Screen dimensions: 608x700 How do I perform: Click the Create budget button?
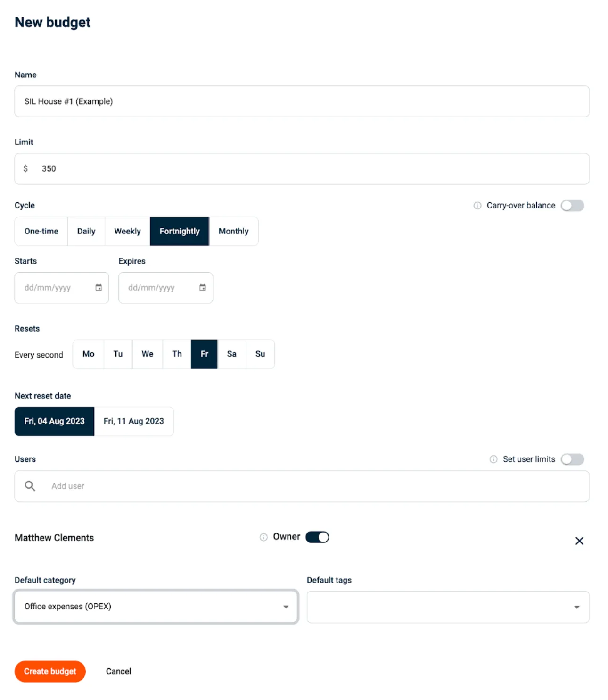coord(50,671)
